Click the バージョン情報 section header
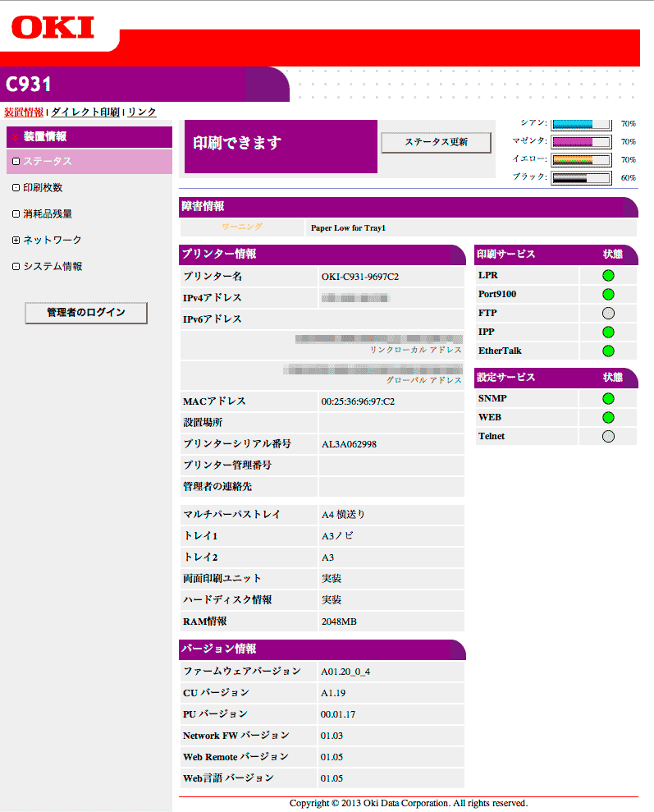Image resolution: width=654 pixels, height=812 pixels. pos(322,649)
